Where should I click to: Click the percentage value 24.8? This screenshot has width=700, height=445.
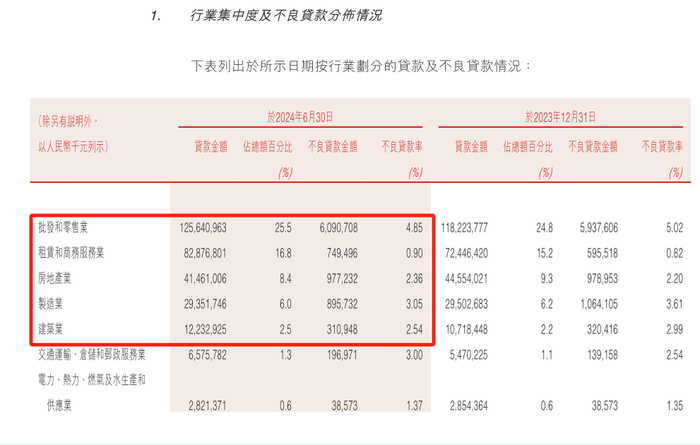coord(545,228)
